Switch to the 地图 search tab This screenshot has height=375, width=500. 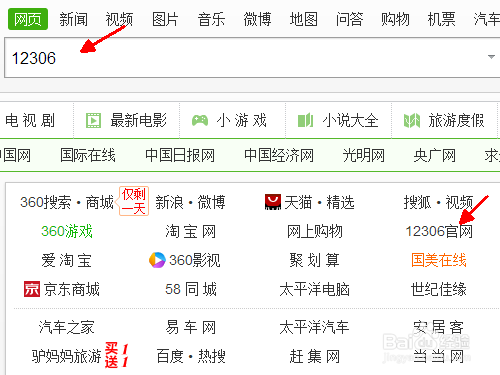coord(303,19)
